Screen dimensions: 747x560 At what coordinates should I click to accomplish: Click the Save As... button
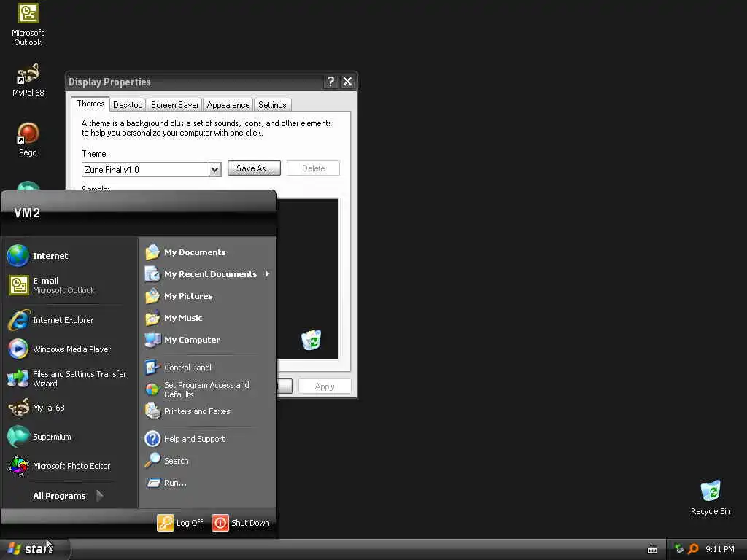254,168
